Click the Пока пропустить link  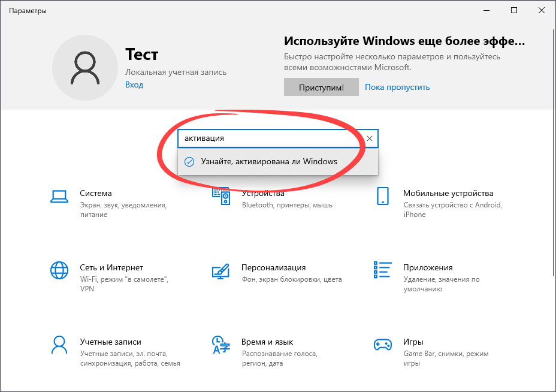point(397,87)
